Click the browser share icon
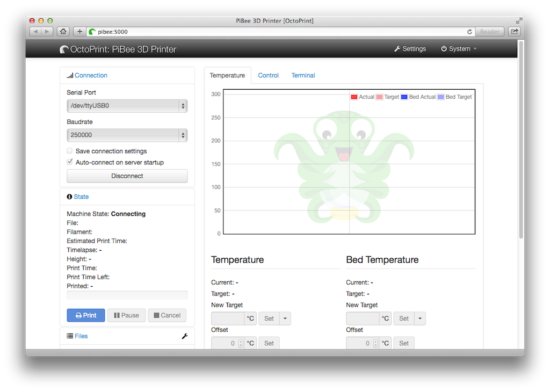550x392 pixels. [x=515, y=32]
